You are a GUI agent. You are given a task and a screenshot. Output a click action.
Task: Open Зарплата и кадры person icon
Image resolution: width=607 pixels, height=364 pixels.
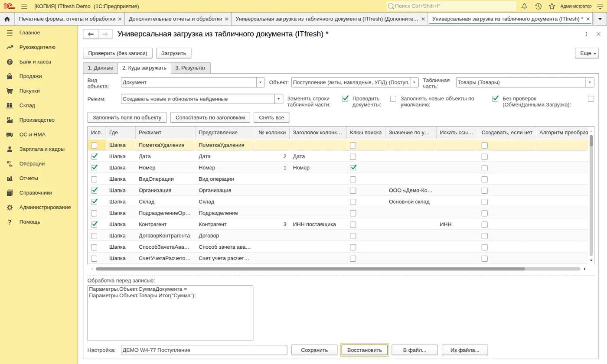click(x=10, y=149)
